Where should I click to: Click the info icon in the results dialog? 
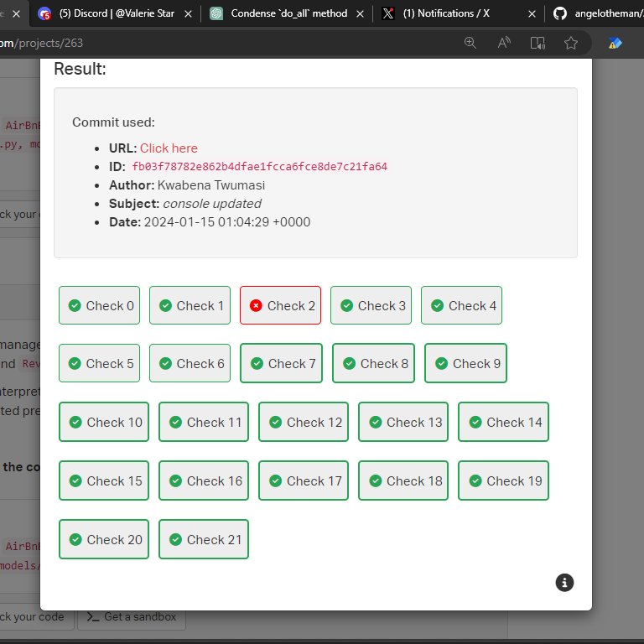tap(564, 583)
